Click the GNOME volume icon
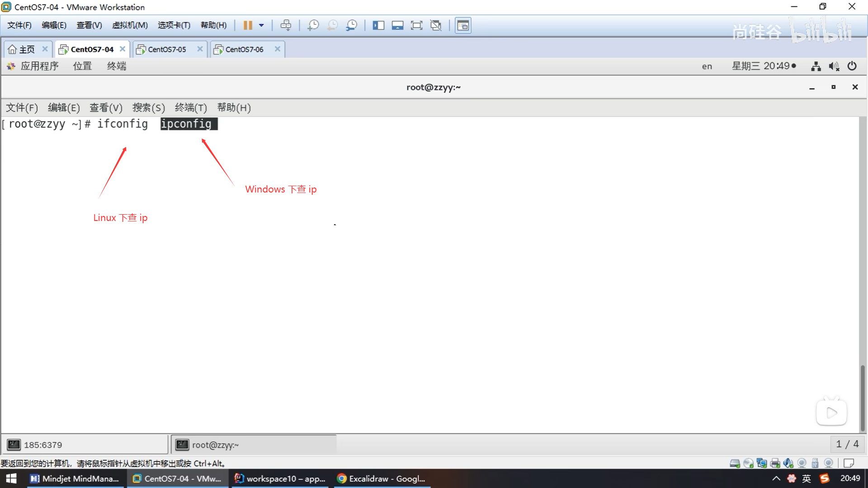This screenshot has width=868, height=488. (x=834, y=66)
